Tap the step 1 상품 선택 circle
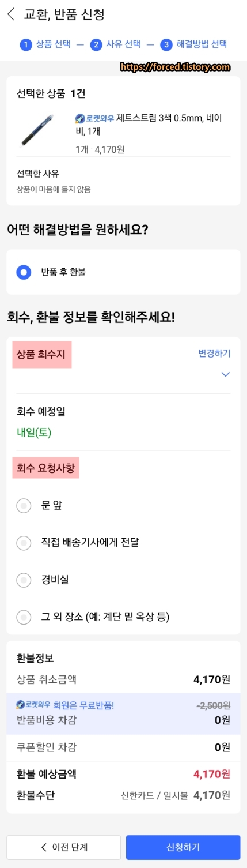This screenshot has width=247, height=868. 25,44
